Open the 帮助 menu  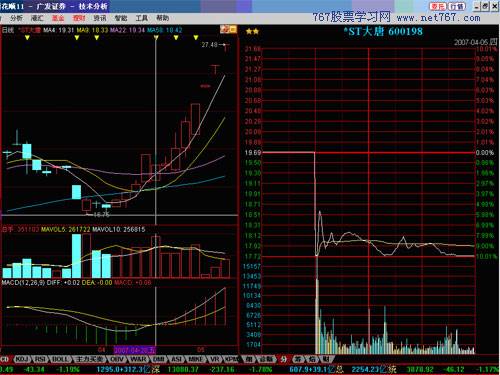click(x=162, y=18)
